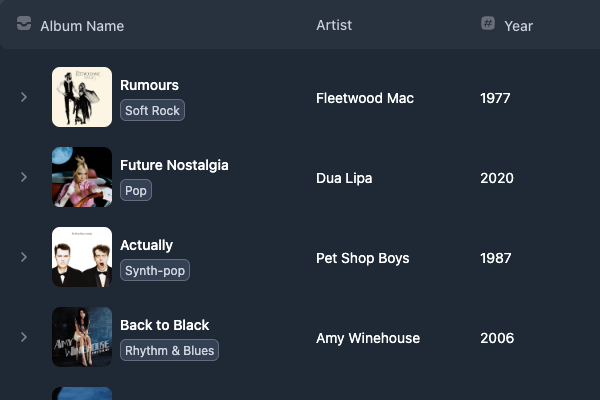Expand the Rumours row chevron
Screen dimensions: 600x400
click(24, 97)
